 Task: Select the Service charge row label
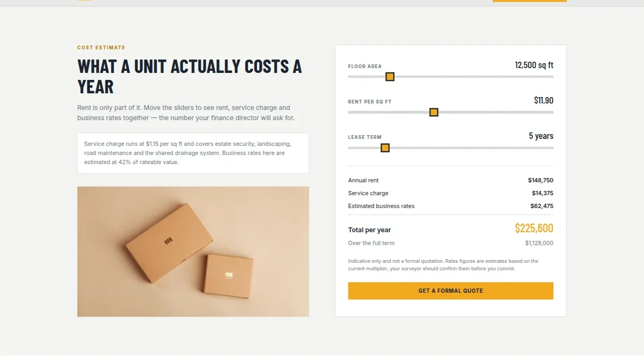click(x=368, y=193)
